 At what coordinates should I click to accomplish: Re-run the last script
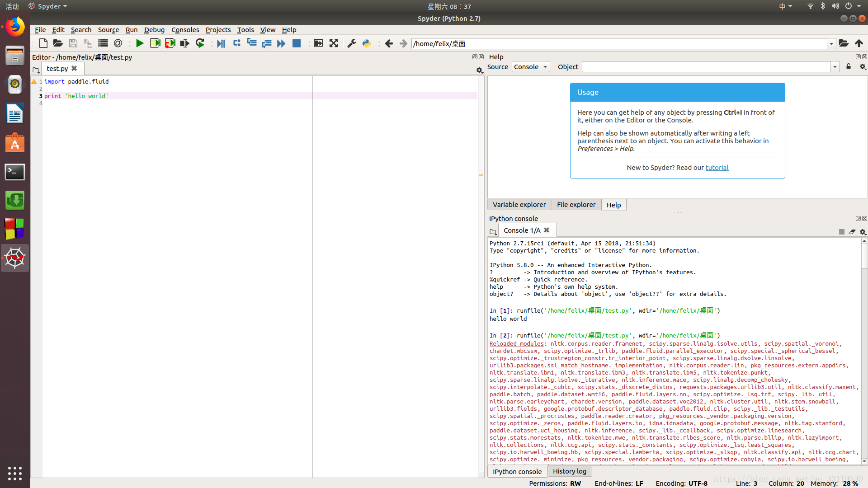[200, 43]
